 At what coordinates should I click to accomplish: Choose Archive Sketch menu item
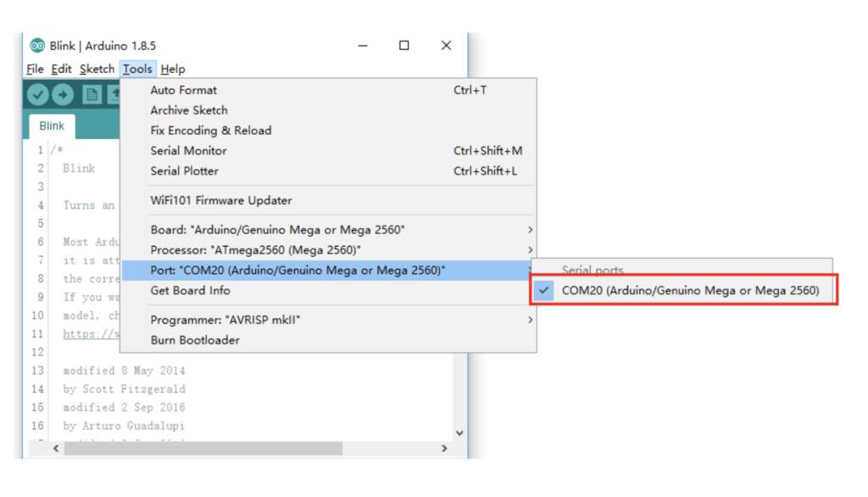(x=329, y=110)
